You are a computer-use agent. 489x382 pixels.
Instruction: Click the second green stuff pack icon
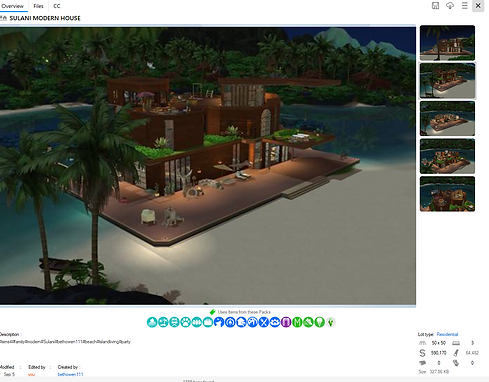308,322
